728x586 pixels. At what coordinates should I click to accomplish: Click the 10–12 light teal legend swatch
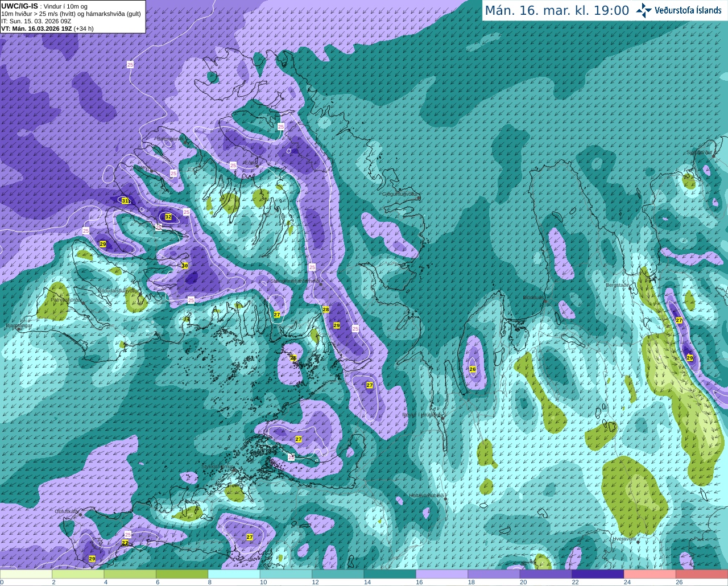286,574
